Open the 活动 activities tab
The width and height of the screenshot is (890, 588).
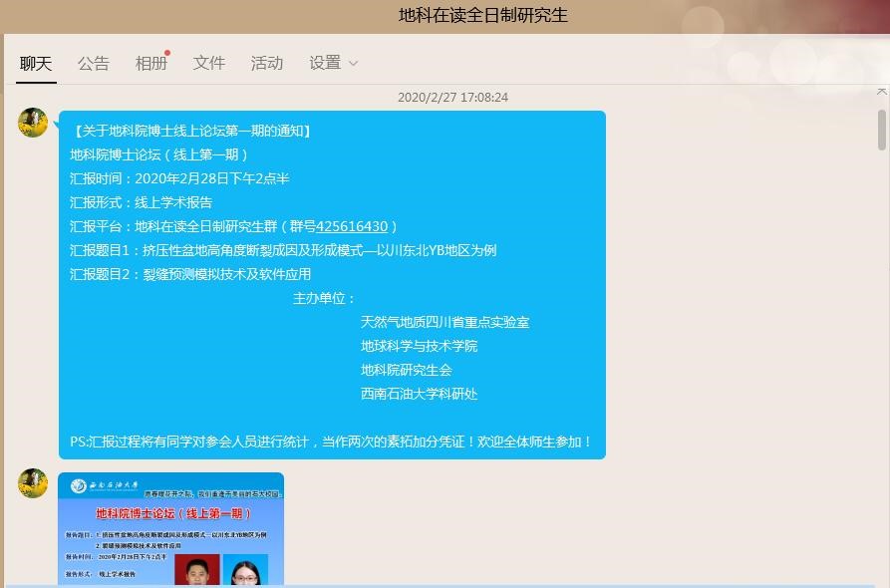pos(267,63)
